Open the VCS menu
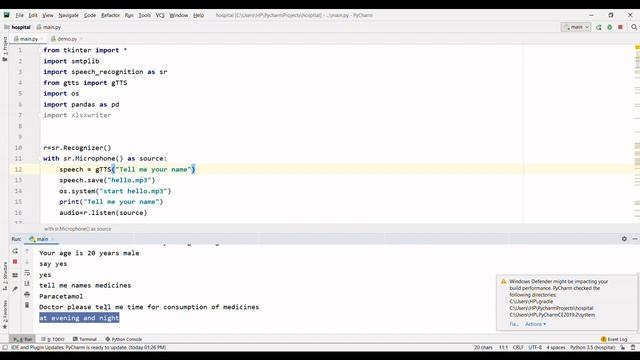This screenshot has width=640, height=360. point(160,15)
